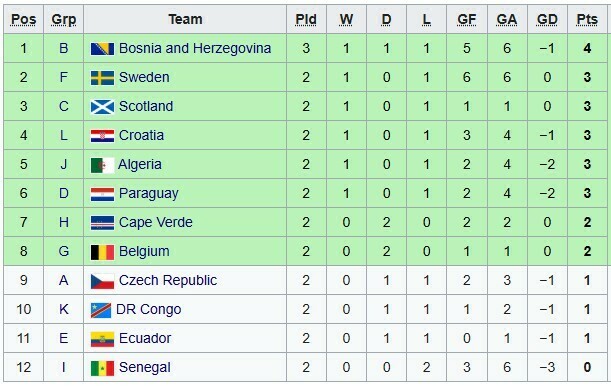Screen dimensions: 611x386
Task: Open the Paraguay team link
Action: (x=148, y=194)
